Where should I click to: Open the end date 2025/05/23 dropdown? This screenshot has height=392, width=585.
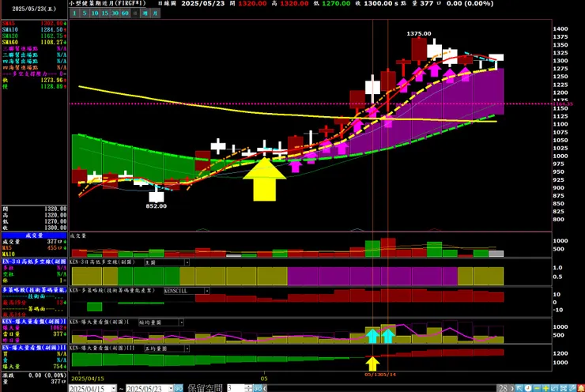click(x=171, y=389)
